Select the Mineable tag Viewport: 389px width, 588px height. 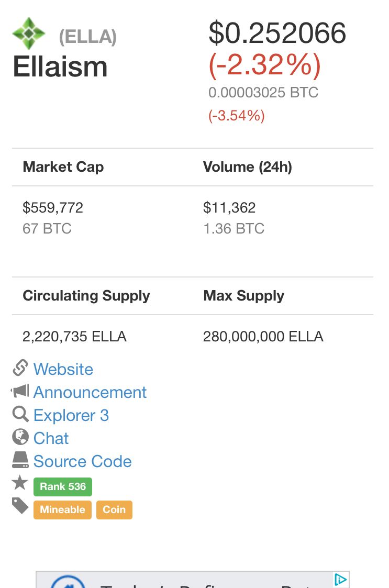click(62, 509)
